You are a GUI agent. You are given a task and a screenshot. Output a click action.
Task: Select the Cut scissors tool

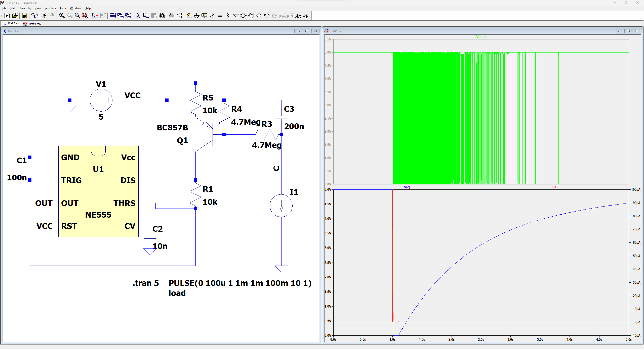tap(138, 16)
